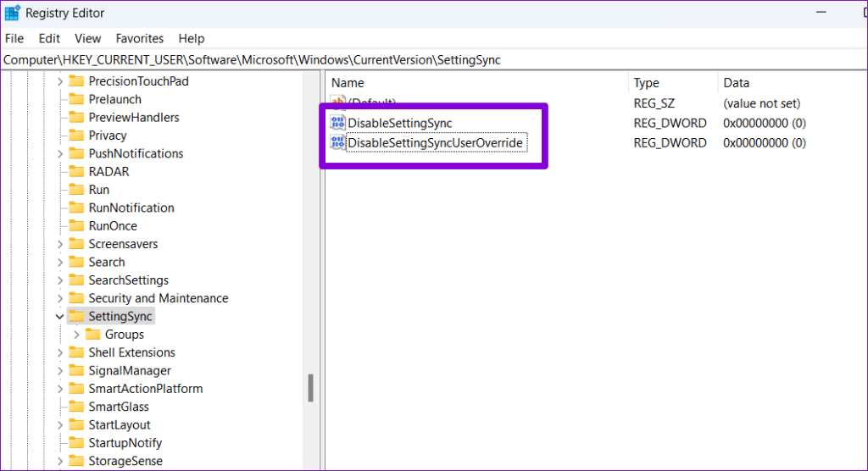Select the Privacy key
The image size is (868, 471).
tap(108, 136)
